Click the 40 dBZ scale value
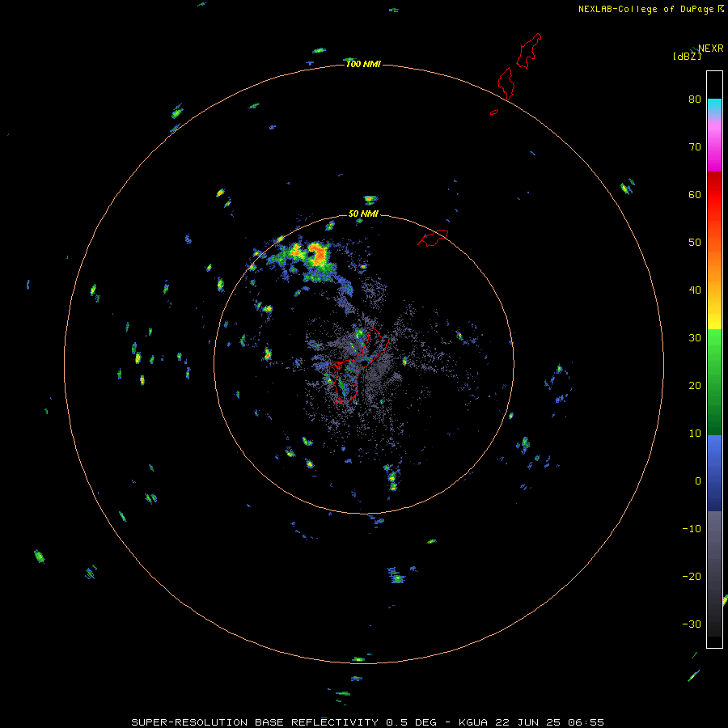Viewport: 728px width, 728px height. 695,290
